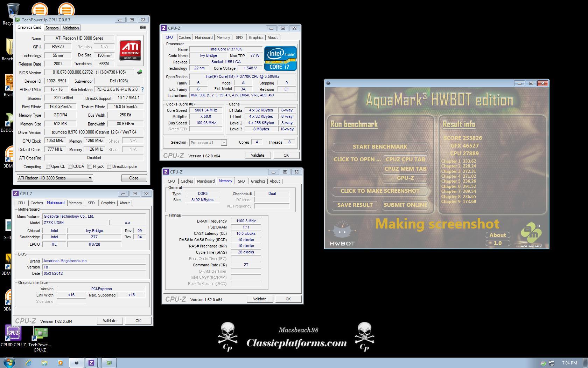Image resolution: width=588 pixels, height=368 pixels.
Task: Click OK in the Mainboard CPU-Z window
Action: (138, 321)
